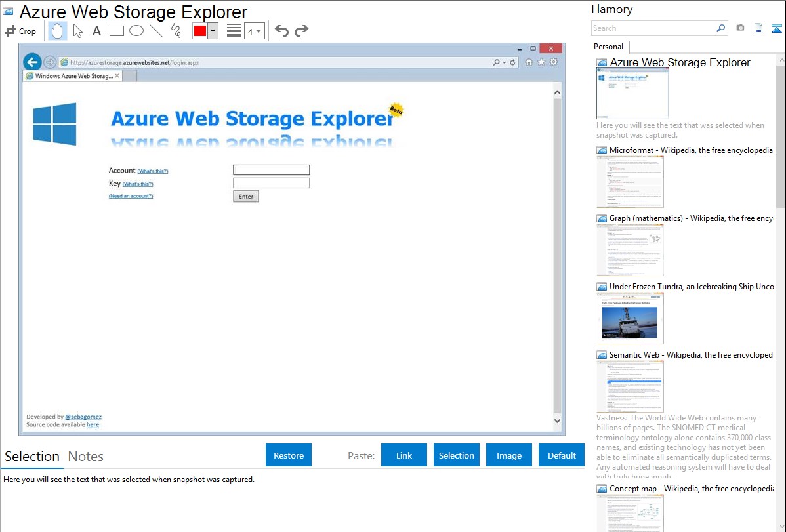This screenshot has width=786, height=532.
Task: Open the Microformat Wikipedia snapshot thumbnail
Action: tap(630, 182)
